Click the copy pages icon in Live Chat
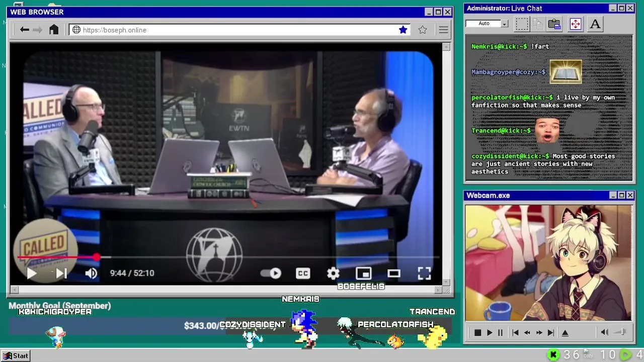The width and height of the screenshot is (644, 362). click(538, 24)
